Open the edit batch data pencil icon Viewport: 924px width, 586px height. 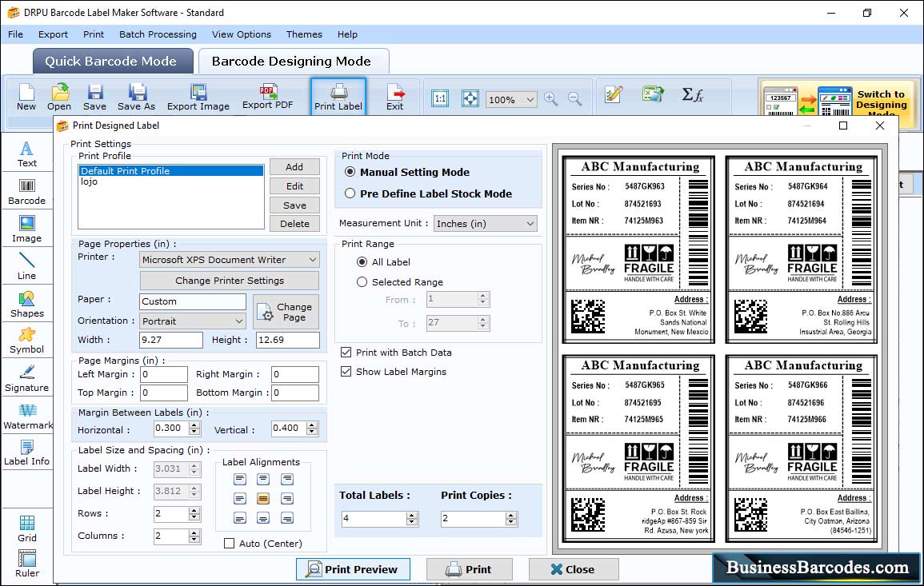coord(614,94)
